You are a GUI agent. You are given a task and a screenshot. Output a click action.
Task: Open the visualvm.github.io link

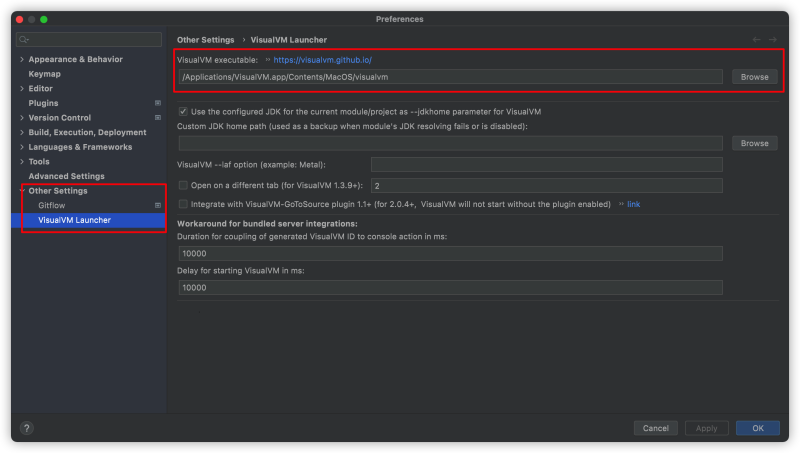tap(322, 60)
